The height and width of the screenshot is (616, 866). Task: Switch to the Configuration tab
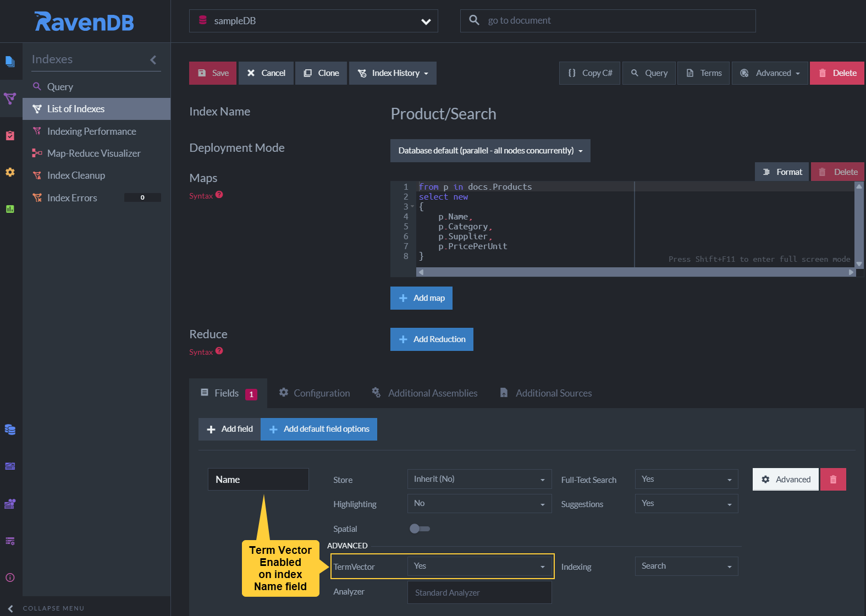coord(315,393)
